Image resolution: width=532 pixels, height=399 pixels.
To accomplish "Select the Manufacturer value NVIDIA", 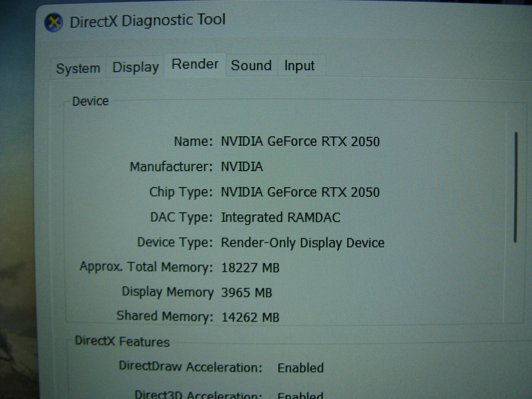I will 242,167.
